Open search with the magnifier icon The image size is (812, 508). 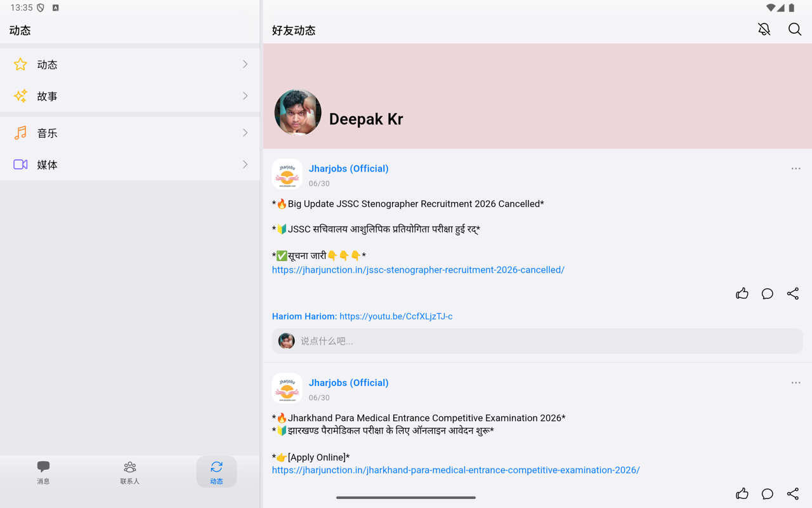coord(795,29)
